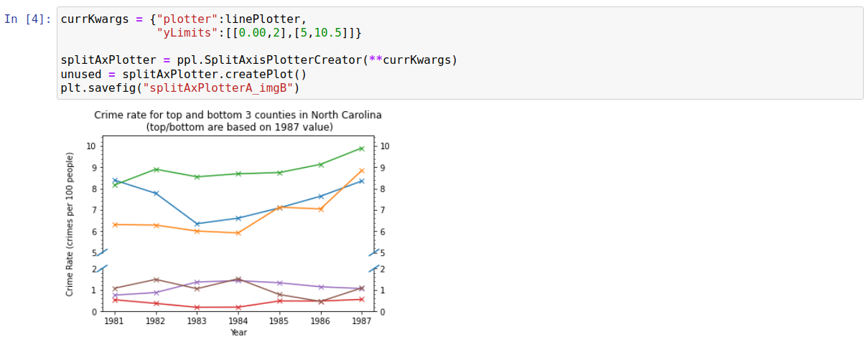Click the red line marker at 1983

[197, 307]
